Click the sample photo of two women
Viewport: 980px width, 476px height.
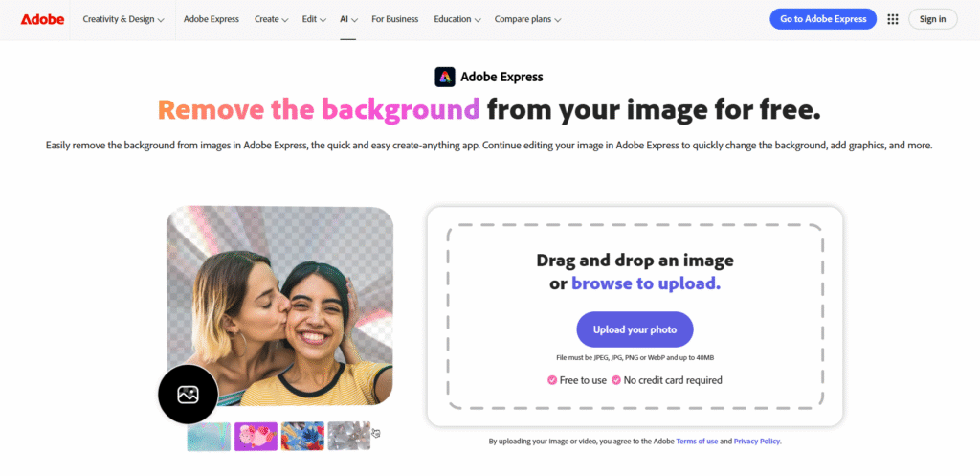coord(280,306)
